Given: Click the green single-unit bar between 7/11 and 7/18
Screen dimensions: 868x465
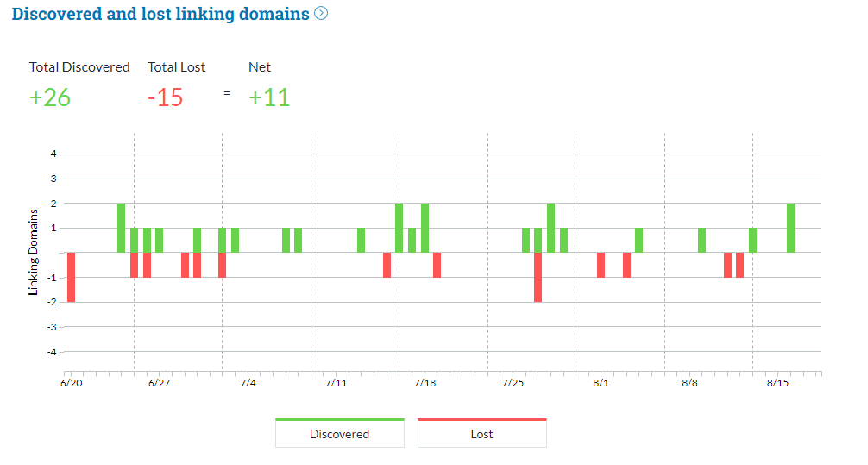Looking at the screenshot, I should (x=361, y=240).
